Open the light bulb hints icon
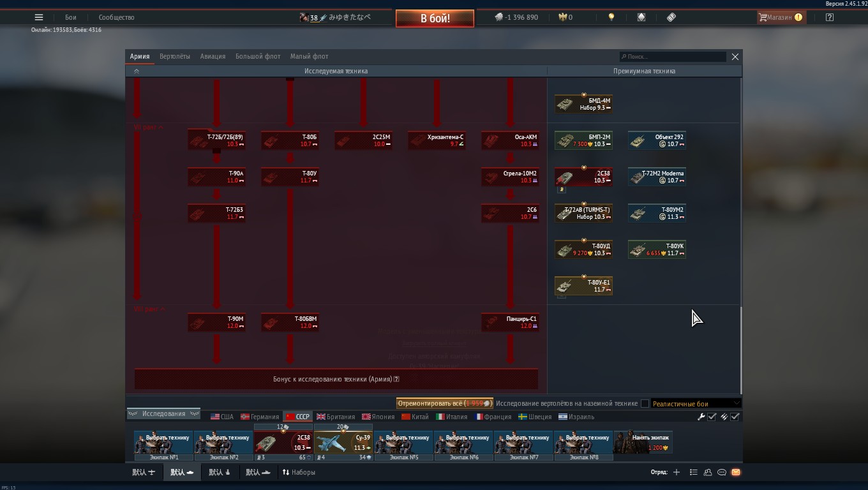The height and width of the screenshot is (490, 868). click(x=611, y=17)
